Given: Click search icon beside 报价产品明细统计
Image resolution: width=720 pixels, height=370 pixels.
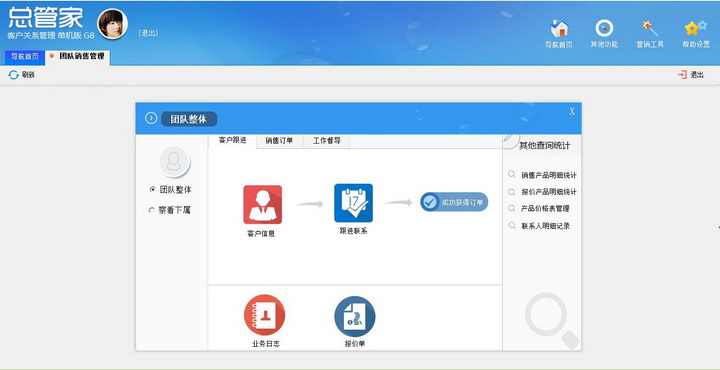Looking at the screenshot, I should [x=512, y=192].
